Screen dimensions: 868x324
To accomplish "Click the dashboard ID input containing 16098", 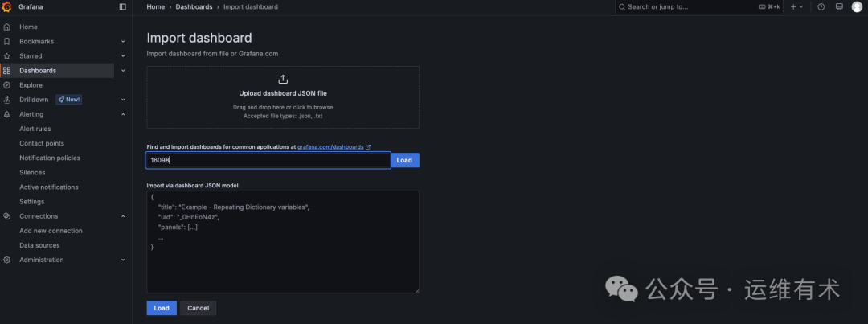I will (268, 160).
